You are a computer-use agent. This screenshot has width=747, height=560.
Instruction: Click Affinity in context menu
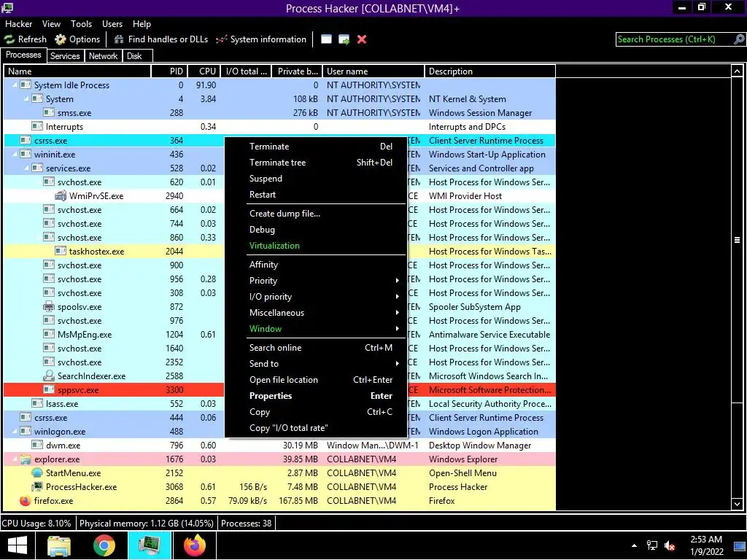pyautogui.click(x=316, y=264)
